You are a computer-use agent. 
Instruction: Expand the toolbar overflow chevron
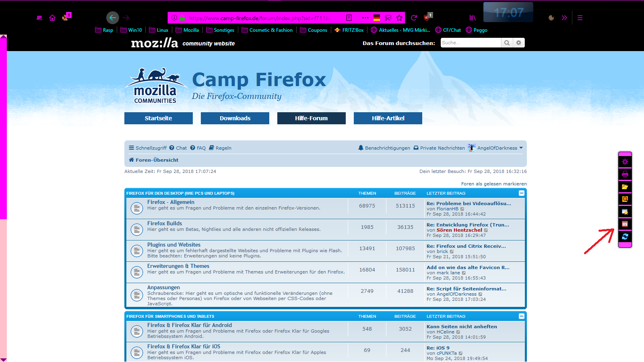click(564, 18)
